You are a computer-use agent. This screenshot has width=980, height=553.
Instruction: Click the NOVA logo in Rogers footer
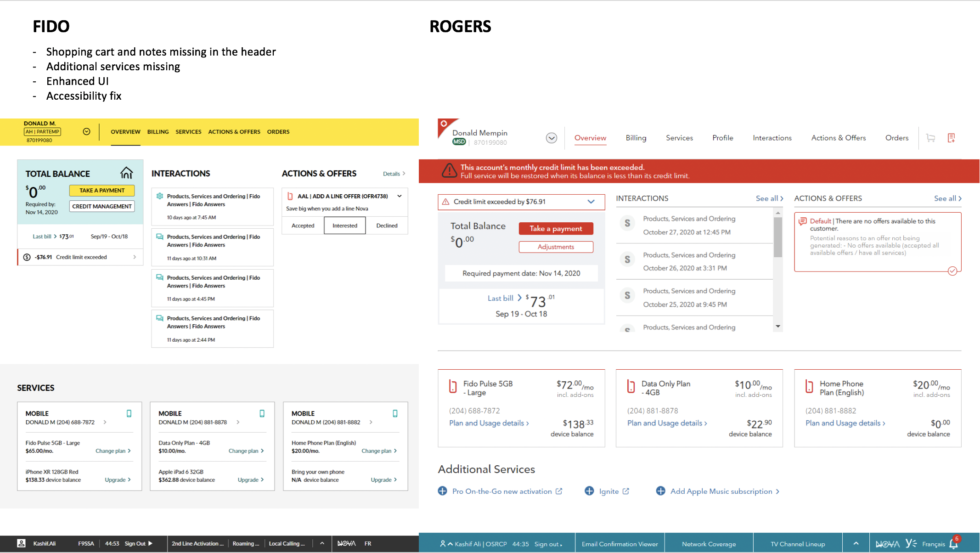[x=887, y=544]
